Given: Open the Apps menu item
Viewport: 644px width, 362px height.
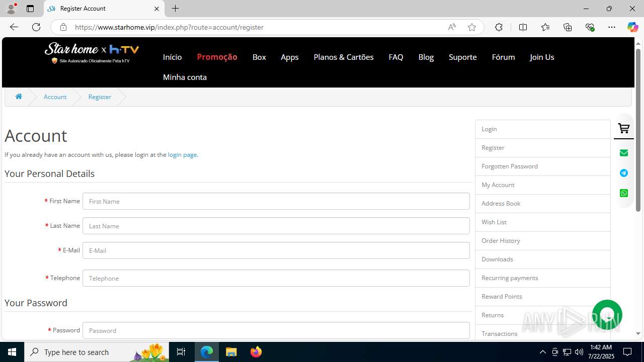Looking at the screenshot, I should coord(290,57).
